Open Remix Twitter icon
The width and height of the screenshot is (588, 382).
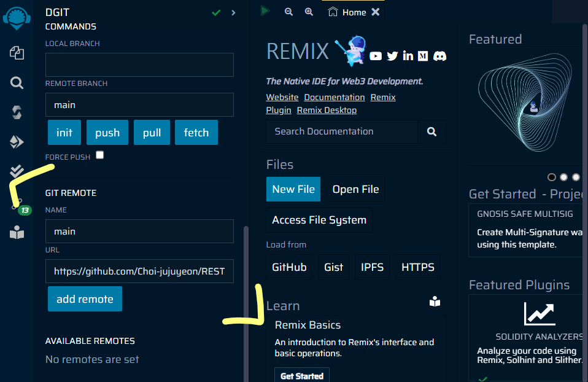pos(392,57)
